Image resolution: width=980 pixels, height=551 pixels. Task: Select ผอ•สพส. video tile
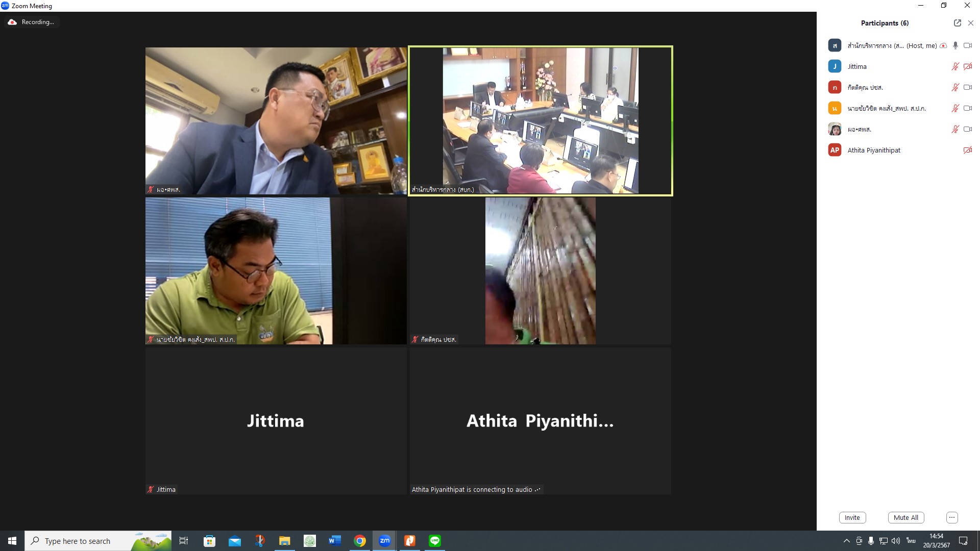276,120
